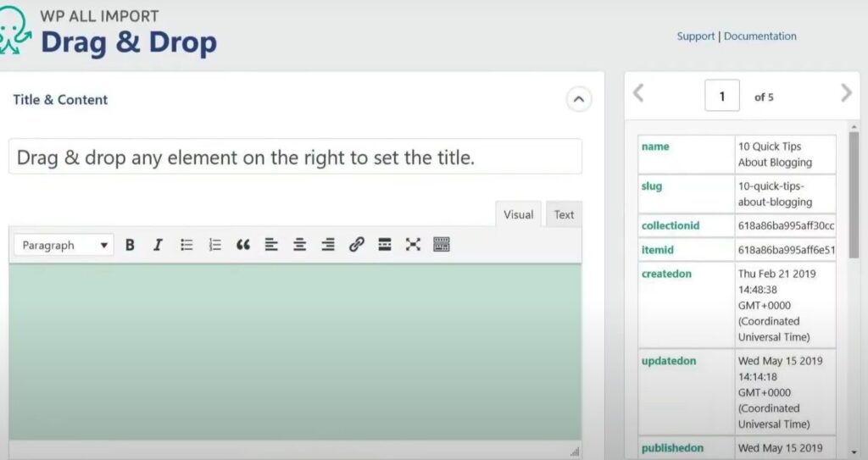Image resolution: width=868 pixels, height=460 pixels.
Task: Toggle the editor toolbar kitchen sink
Action: point(441,245)
